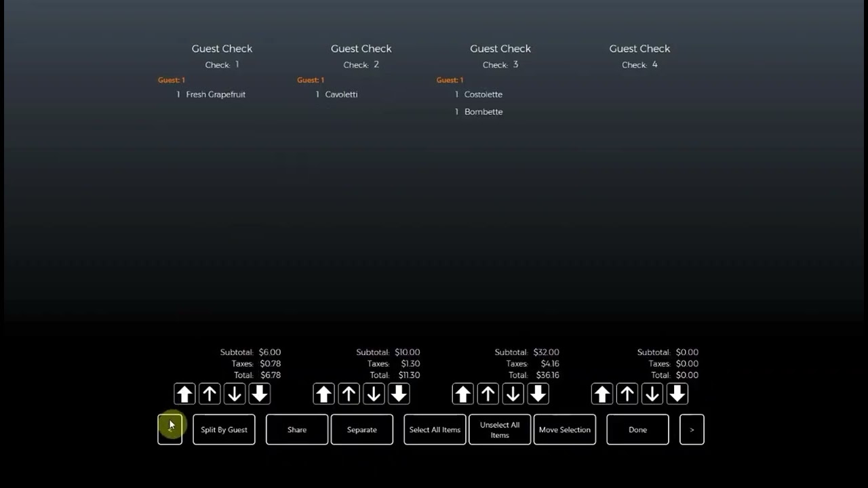The image size is (868, 488).
Task: Click the bold down arrow under Check 1
Action: 260,394
